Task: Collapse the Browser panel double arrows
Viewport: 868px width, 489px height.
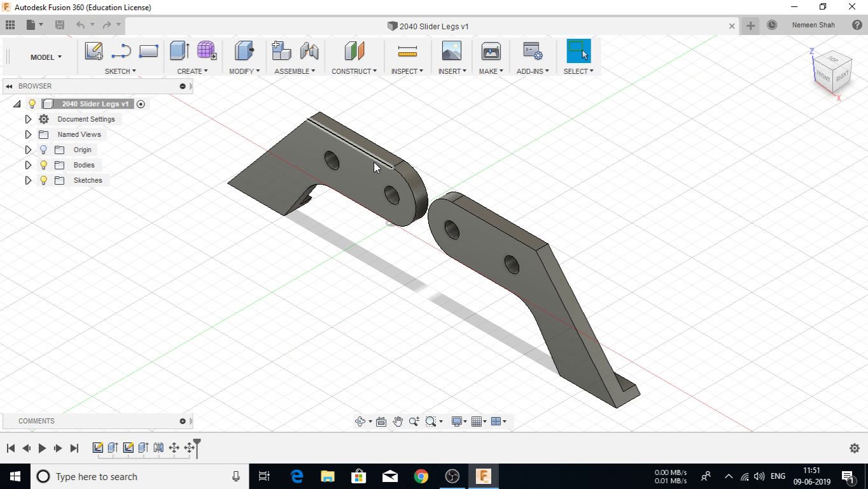Action: [9, 86]
